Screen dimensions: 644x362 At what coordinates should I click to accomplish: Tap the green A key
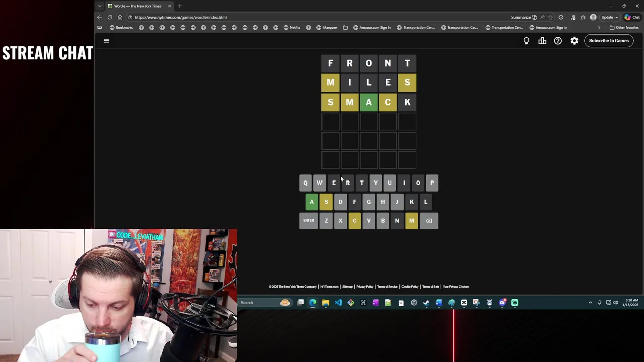(x=312, y=202)
